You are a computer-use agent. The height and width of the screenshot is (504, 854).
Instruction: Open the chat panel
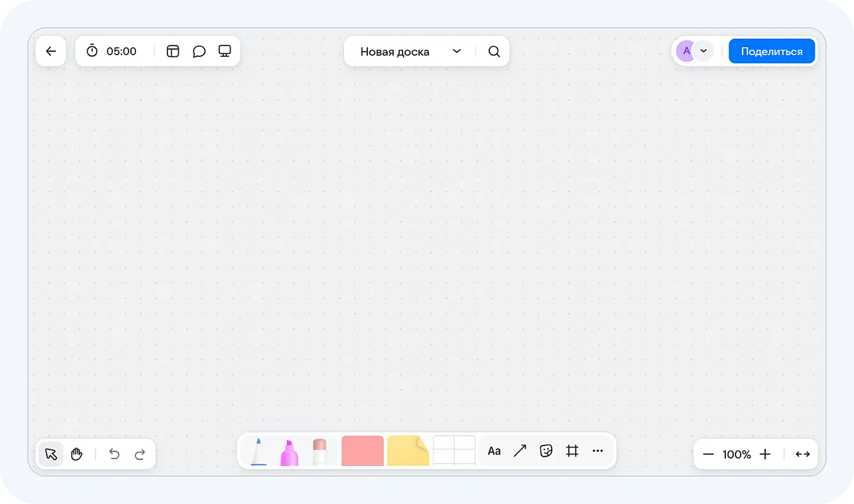click(x=199, y=51)
